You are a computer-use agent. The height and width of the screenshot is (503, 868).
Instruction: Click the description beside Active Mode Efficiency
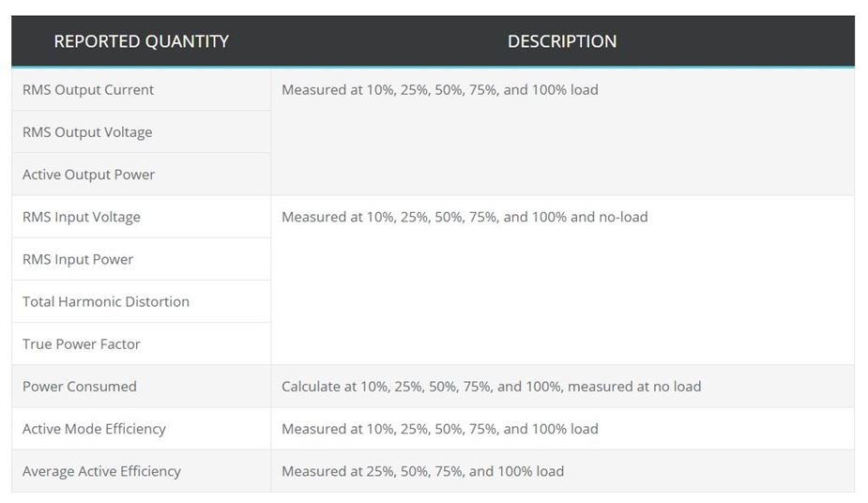tap(439, 429)
